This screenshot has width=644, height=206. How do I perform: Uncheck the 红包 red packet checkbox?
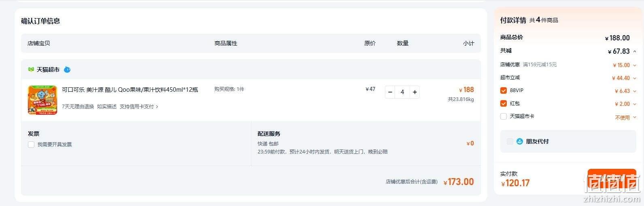(x=504, y=103)
